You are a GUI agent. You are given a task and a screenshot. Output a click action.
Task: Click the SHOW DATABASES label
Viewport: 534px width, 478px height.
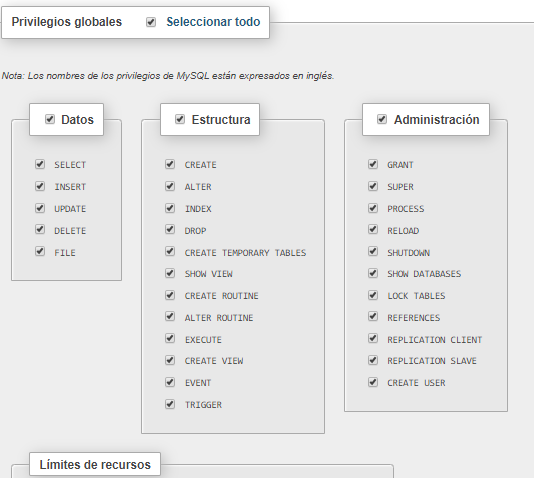[424, 274]
